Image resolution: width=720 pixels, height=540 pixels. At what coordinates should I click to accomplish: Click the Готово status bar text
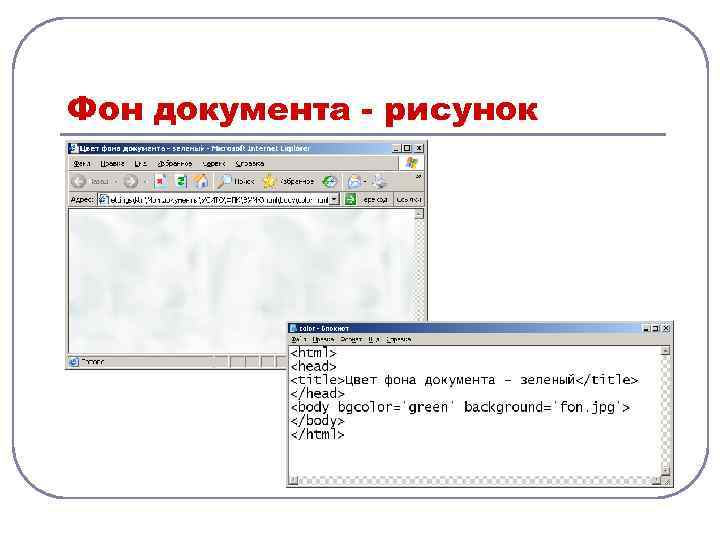(x=92, y=362)
